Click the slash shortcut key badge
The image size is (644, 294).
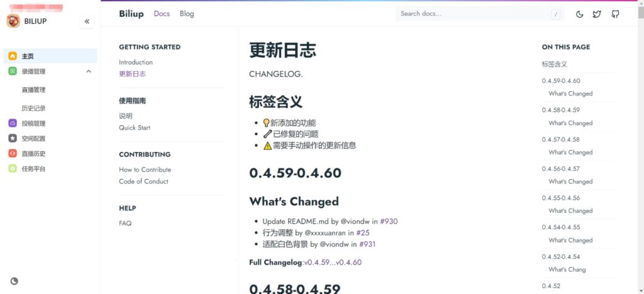[x=556, y=14]
